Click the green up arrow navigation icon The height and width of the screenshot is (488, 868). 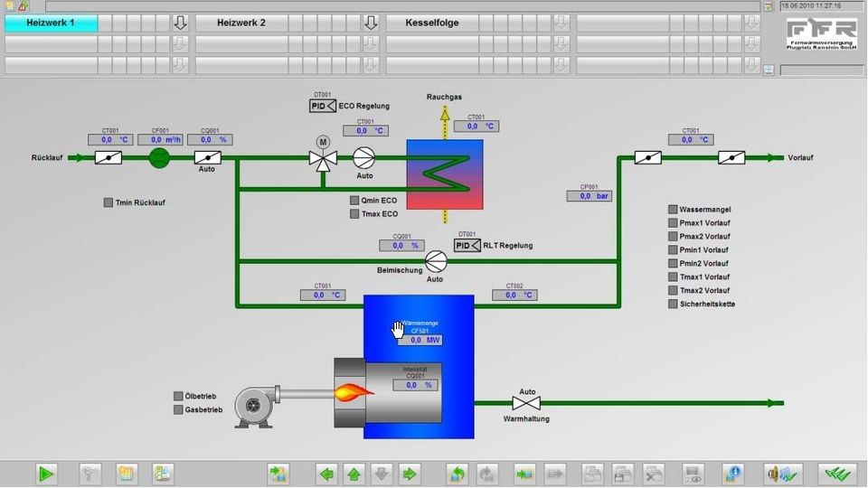click(x=354, y=474)
